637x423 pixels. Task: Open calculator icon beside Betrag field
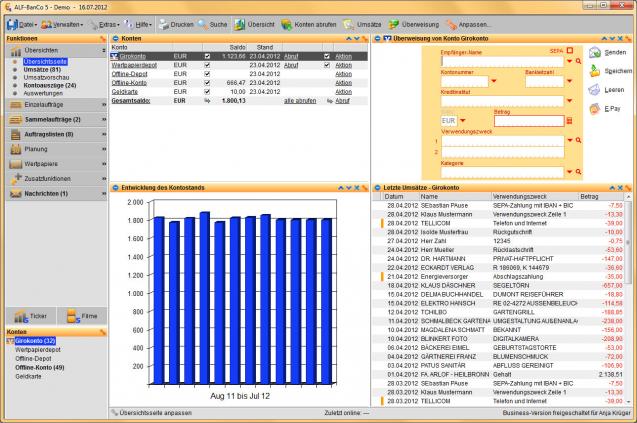click(569, 121)
